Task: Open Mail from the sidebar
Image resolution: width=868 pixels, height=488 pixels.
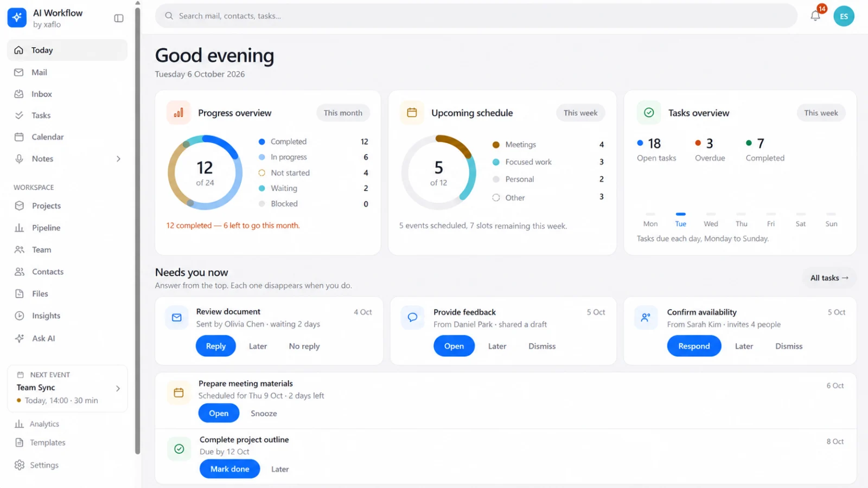Action: [67, 72]
